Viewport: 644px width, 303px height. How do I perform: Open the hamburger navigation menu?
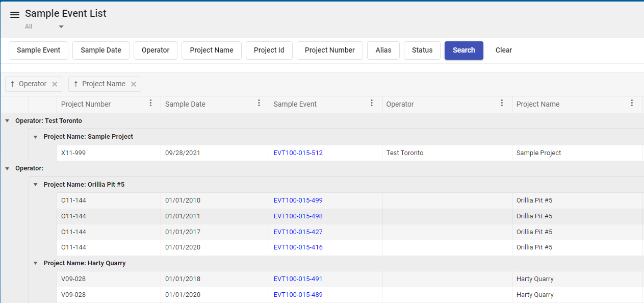(15, 15)
